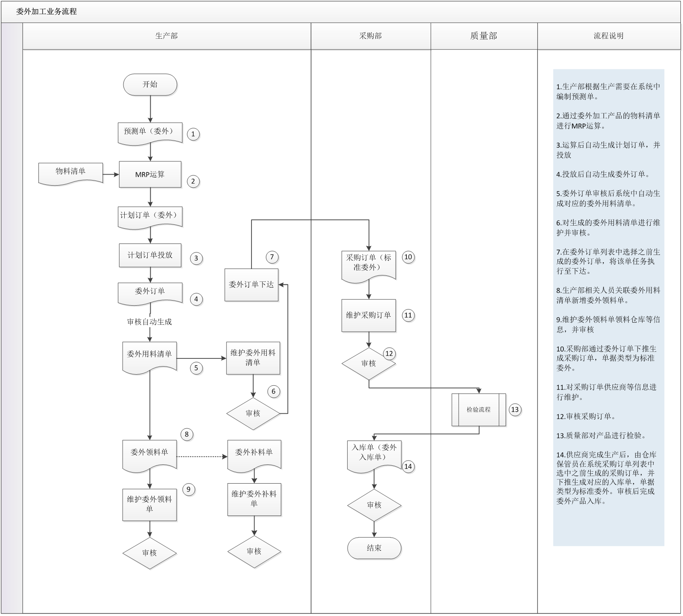Click the 结束 end terminator
The width and height of the screenshot is (683, 616).
click(x=374, y=548)
